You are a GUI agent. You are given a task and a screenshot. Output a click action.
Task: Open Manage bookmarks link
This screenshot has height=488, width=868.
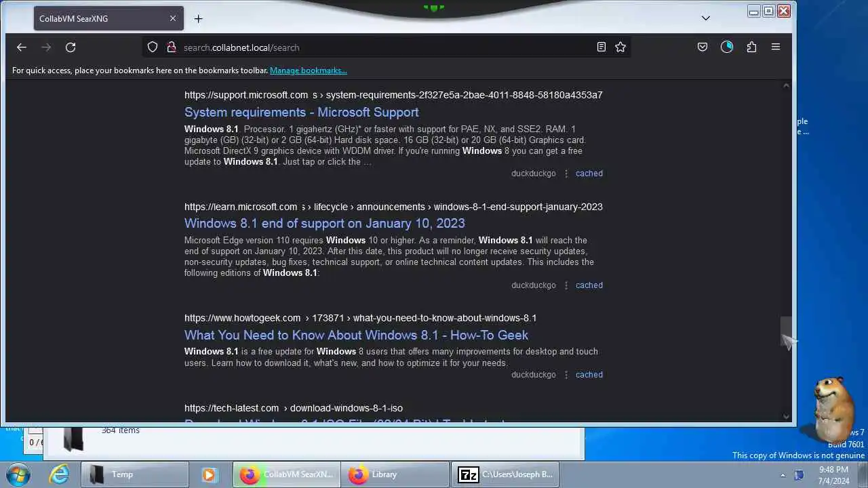tap(308, 70)
